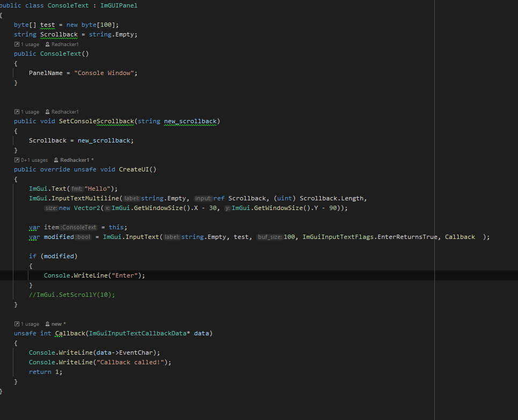518x420 pixels.
Task: Click the 'PanelName' identifier
Action: coord(46,73)
